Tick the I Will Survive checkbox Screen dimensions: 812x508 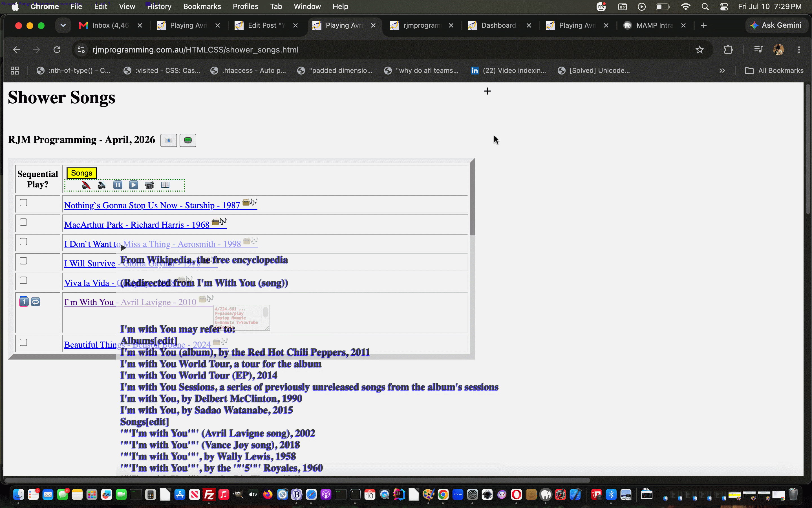pos(23,261)
